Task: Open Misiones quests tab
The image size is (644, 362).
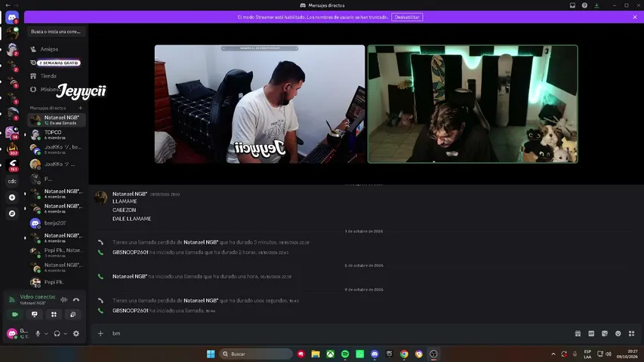Action: click(x=57, y=90)
